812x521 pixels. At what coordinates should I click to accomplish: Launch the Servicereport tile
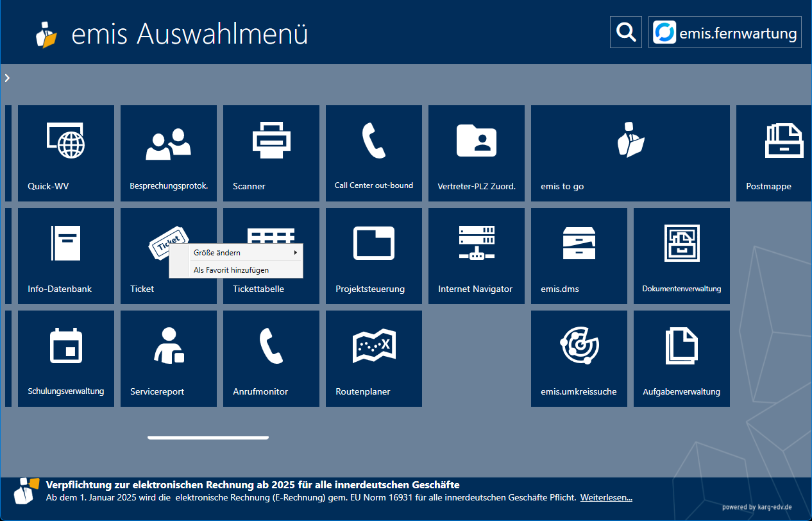[169, 359]
